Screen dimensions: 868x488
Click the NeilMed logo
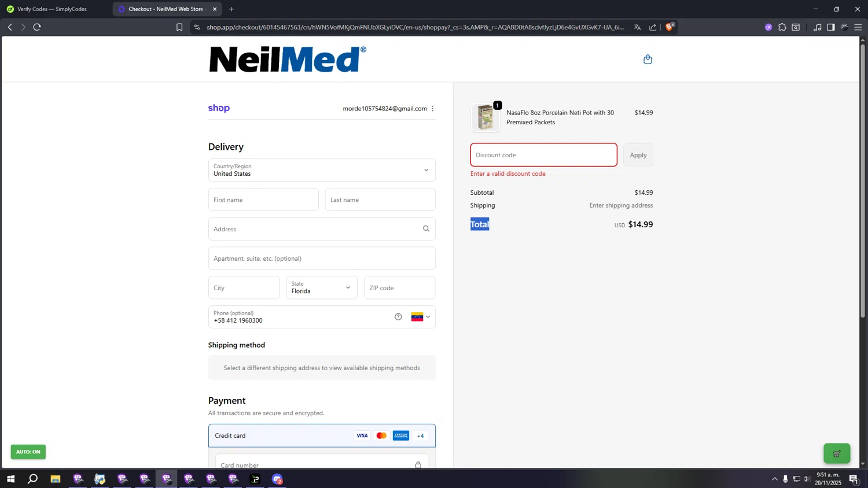tap(288, 59)
